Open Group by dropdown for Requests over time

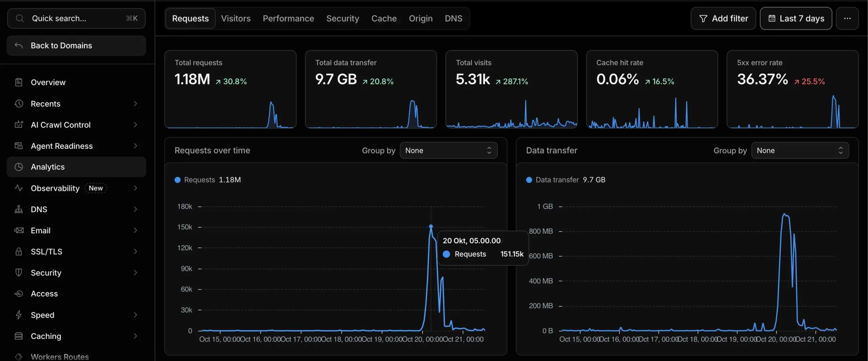448,150
